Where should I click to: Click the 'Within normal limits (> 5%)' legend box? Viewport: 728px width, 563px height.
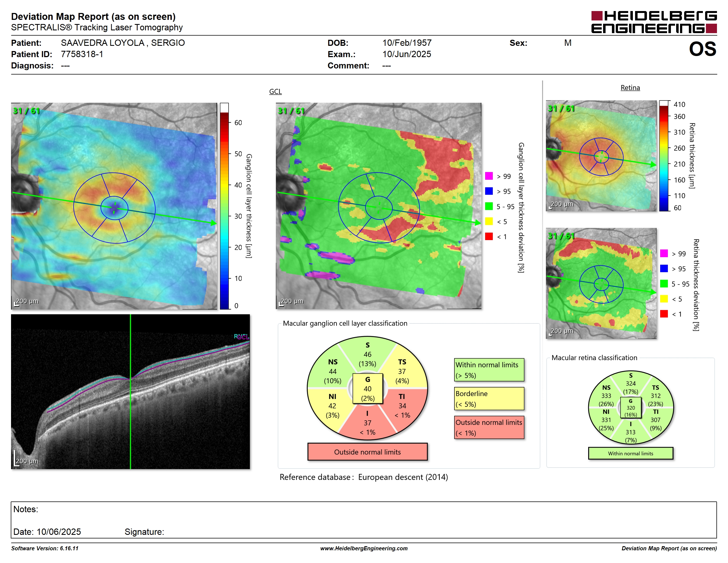[x=489, y=370]
